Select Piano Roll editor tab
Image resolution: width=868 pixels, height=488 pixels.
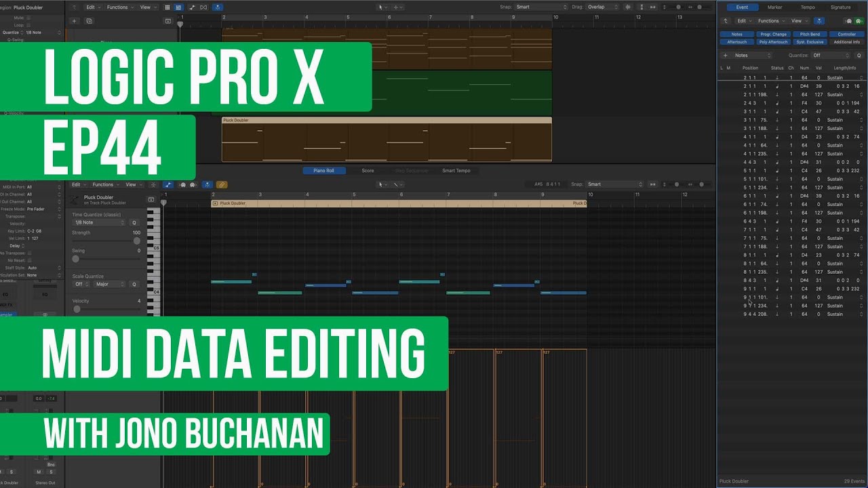click(323, 171)
